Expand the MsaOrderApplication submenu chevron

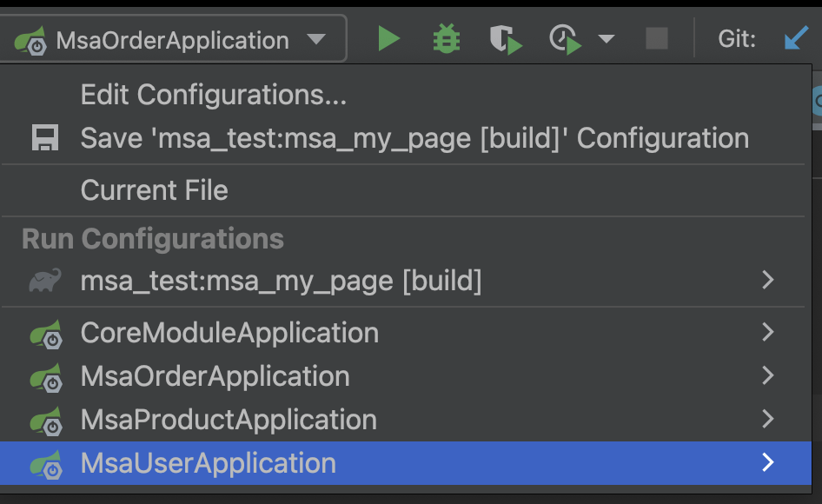768,375
